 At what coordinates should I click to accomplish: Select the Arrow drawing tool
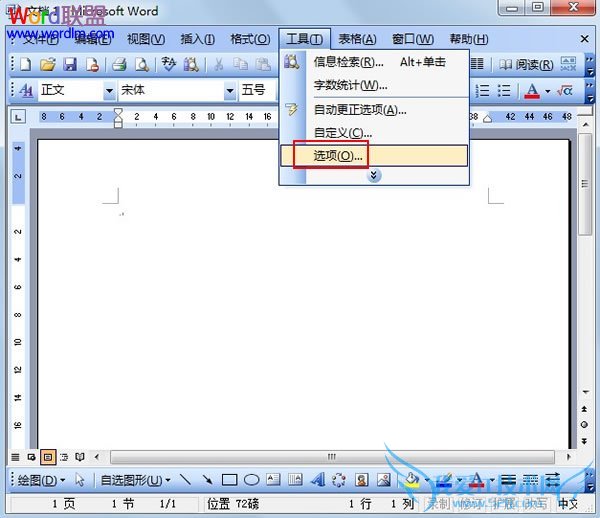pyautogui.click(x=207, y=479)
